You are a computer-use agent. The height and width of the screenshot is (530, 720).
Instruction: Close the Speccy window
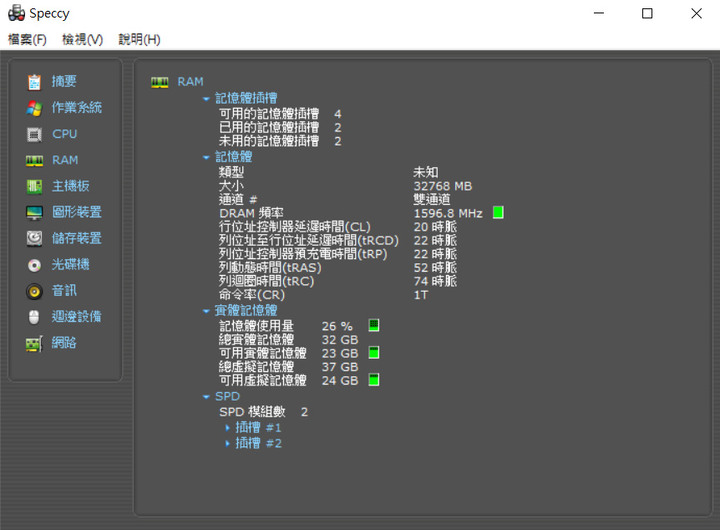pyautogui.click(x=697, y=13)
